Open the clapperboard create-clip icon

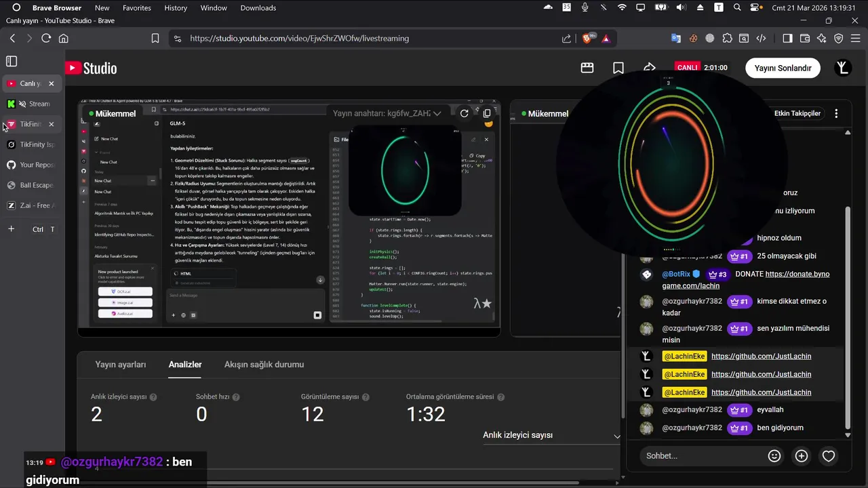(x=587, y=68)
